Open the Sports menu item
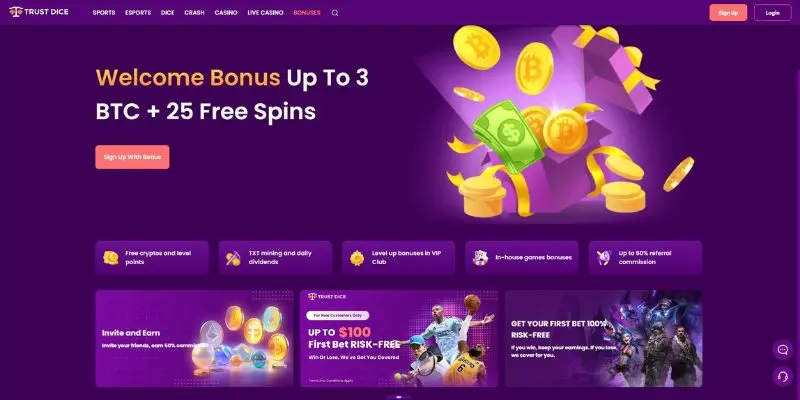800x400 pixels. [104, 13]
